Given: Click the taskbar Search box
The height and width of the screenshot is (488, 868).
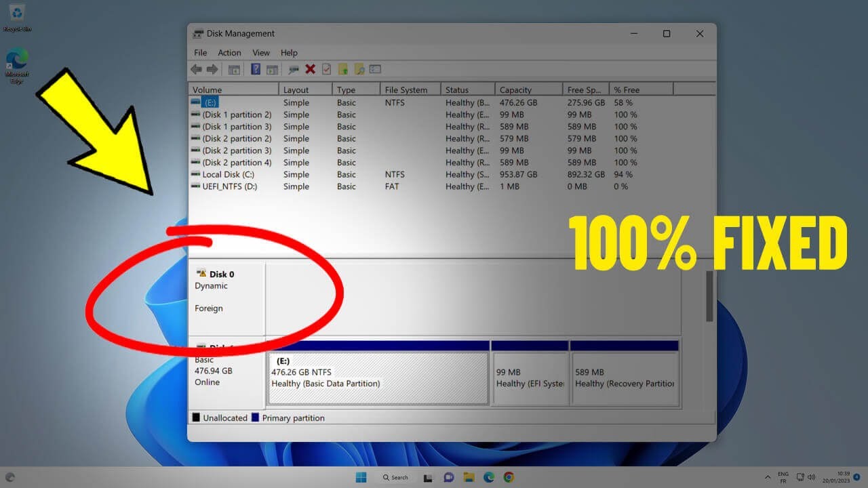Looking at the screenshot, I should pos(395,477).
